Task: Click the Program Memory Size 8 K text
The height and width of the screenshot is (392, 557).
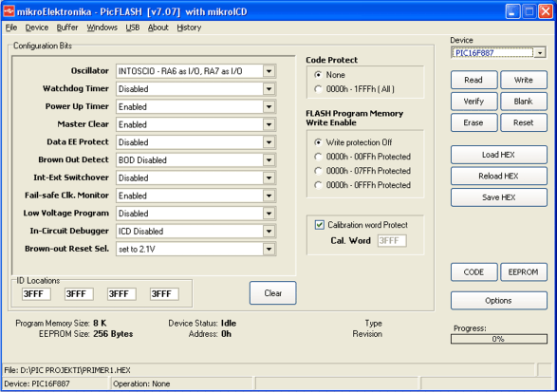Action: [61, 324]
